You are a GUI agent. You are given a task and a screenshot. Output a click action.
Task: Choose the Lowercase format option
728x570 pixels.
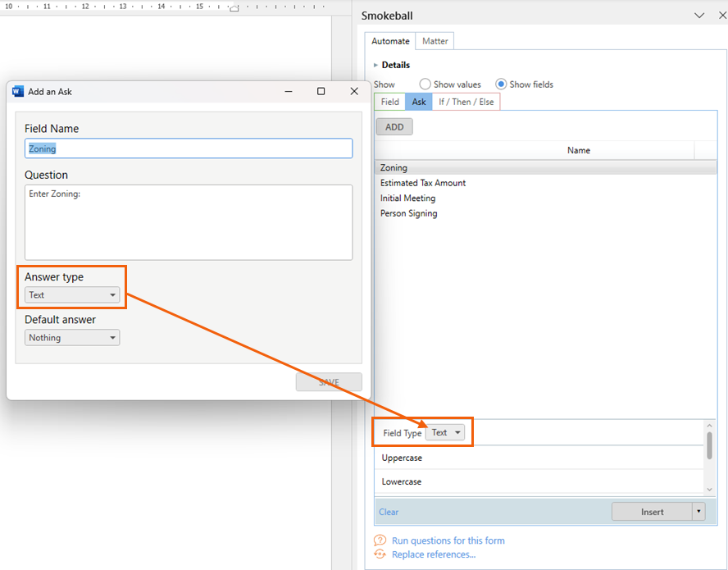click(539, 481)
